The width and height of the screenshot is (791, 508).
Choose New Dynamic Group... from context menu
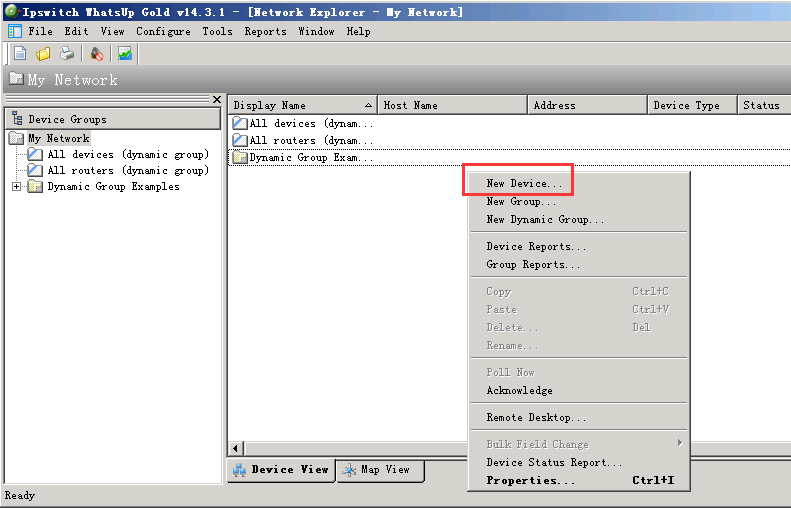point(545,220)
